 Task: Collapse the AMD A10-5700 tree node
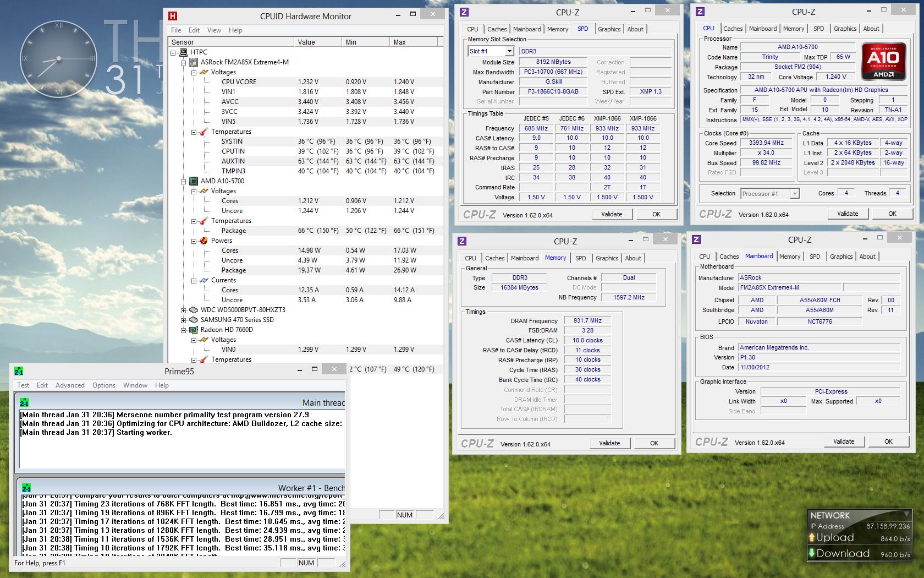tap(184, 182)
